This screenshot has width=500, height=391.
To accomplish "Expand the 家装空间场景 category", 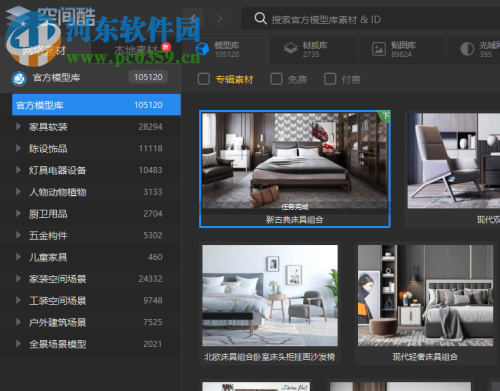I will (x=18, y=279).
